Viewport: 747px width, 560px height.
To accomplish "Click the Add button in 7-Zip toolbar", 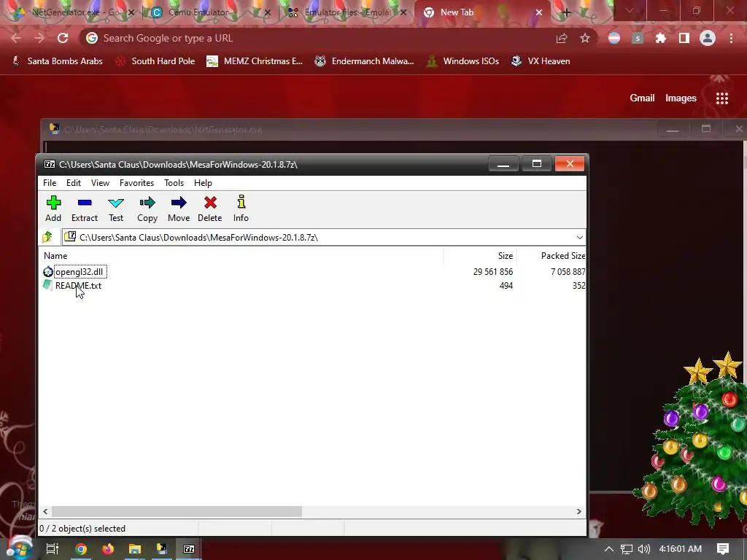I will [53, 209].
